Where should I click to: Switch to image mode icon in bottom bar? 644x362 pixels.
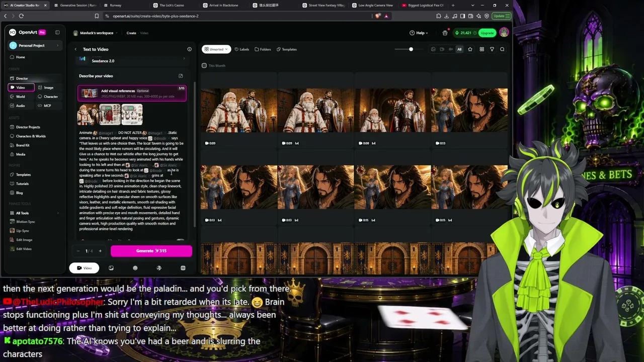[x=111, y=268]
